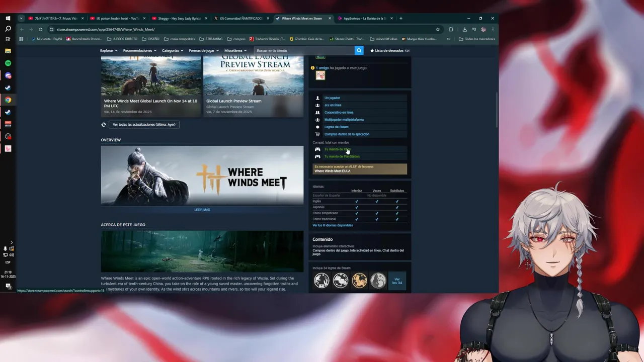644x362 pixels.
Task: Focus the Buscar en la tienda field
Action: pyautogui.click(x=304, y=51)
